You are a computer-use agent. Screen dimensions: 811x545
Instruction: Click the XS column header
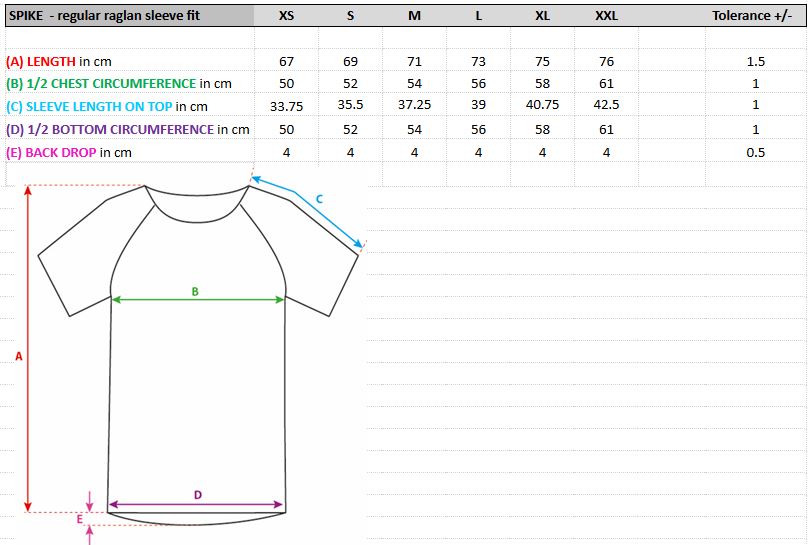(287, 16)
